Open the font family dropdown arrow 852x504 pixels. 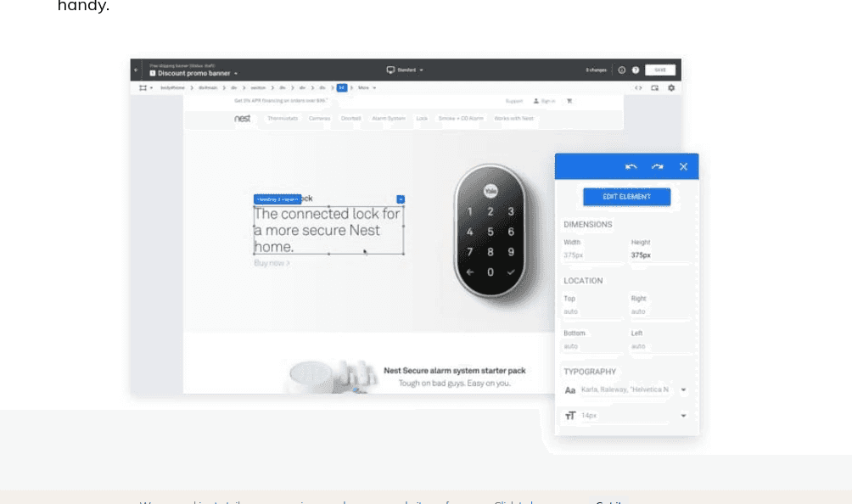(x=684, y=390)
